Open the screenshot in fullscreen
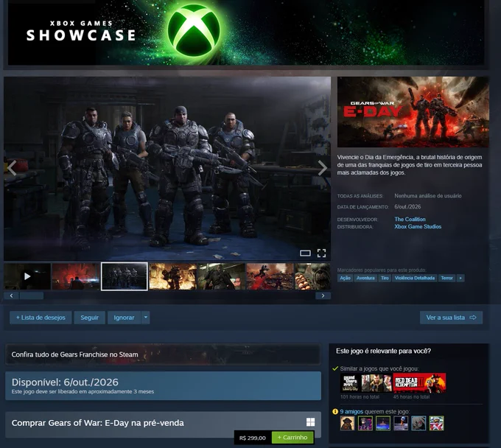 point(321,253)
